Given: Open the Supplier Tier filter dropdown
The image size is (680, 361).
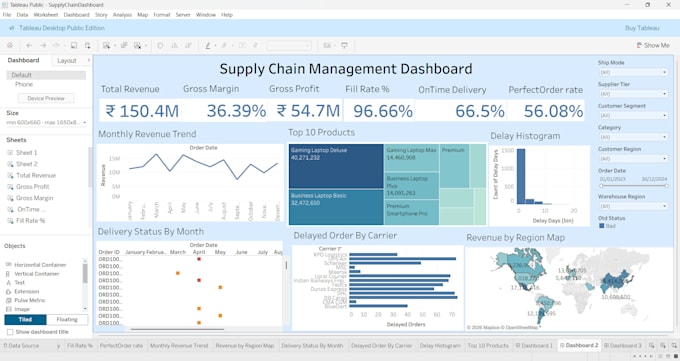Looking at the screenshot, I should click(x=633, y=94).
